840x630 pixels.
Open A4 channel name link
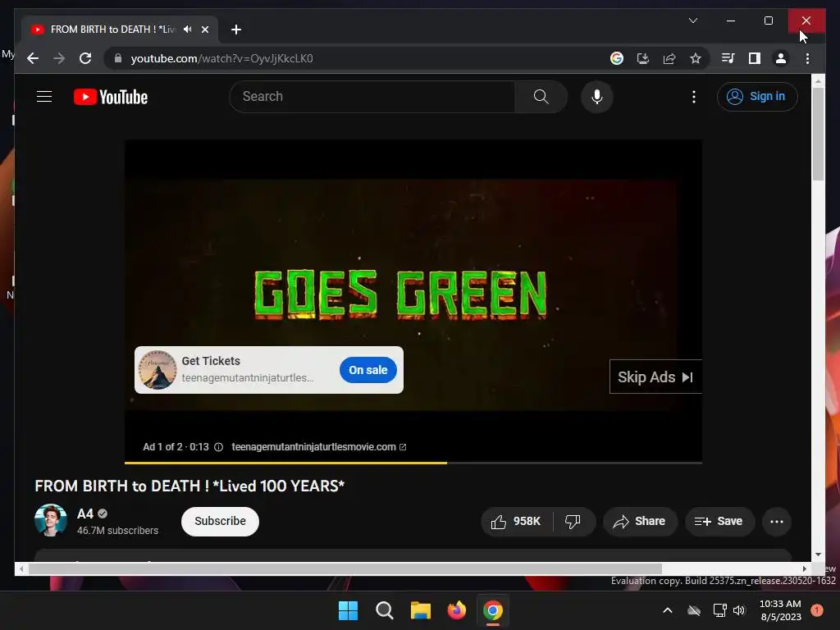click(x=85, y=514)
